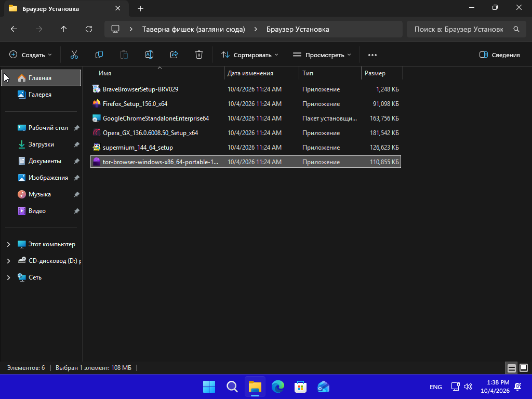The width and height of the screenshot is (532, 399).
Task: Go up one folder level arrow
Action: click(x=64, y=29)
